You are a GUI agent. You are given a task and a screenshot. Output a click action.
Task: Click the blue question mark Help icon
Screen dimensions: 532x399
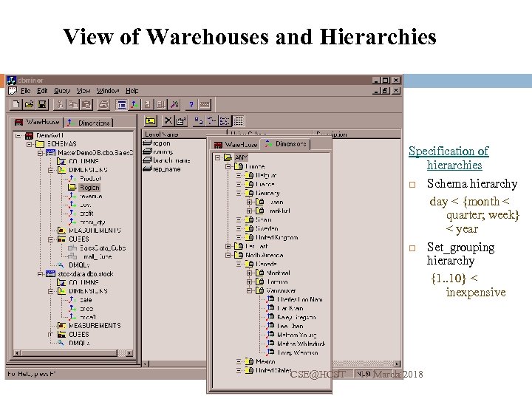191,104
